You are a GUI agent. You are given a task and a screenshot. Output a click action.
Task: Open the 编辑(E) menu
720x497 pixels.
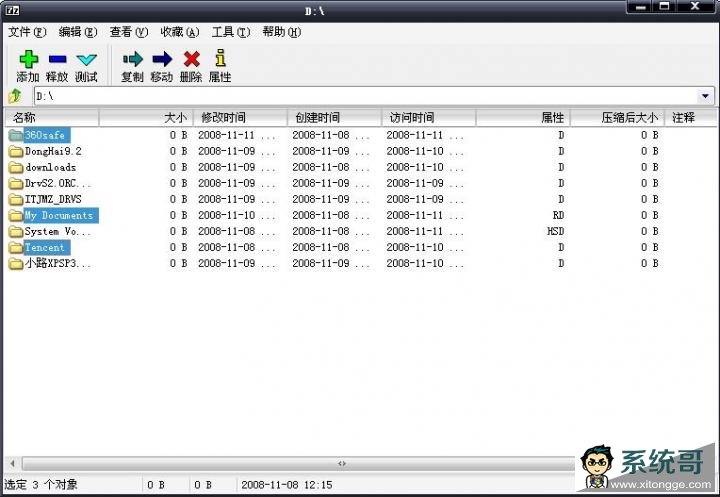tap(78, 32)
